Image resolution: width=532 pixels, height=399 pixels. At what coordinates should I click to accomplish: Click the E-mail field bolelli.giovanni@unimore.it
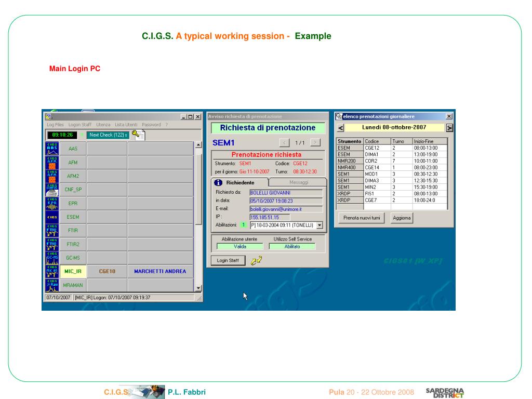click(286, 209)
